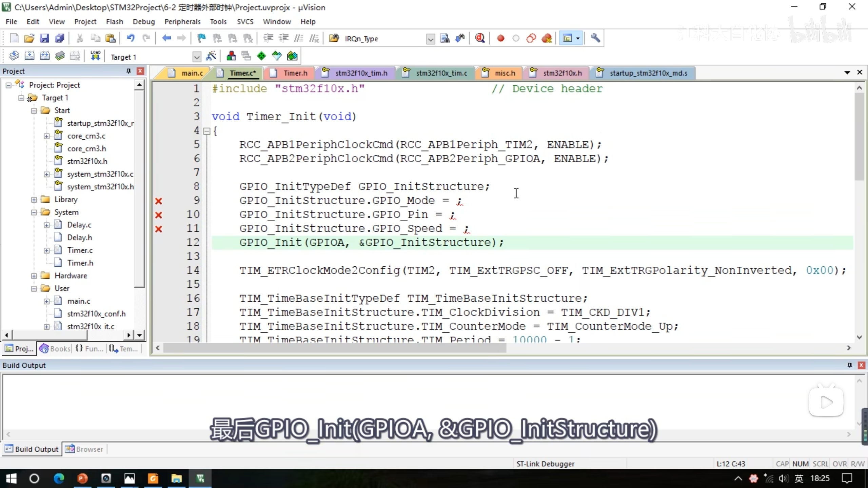The image size is (868, 488).
Task: Expand the Hardware folder node
Action: 34,276
